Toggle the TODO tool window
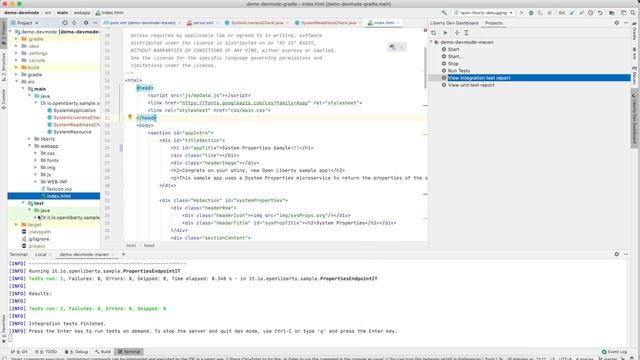Image resolution: width=640 pixels, height=360 pixels. point(46,351)
